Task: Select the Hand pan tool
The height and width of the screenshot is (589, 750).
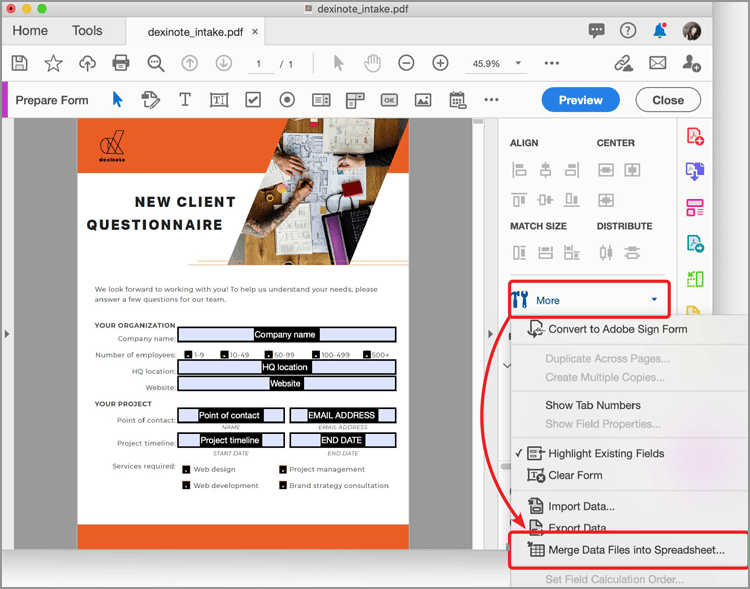Action: (372, 63)
